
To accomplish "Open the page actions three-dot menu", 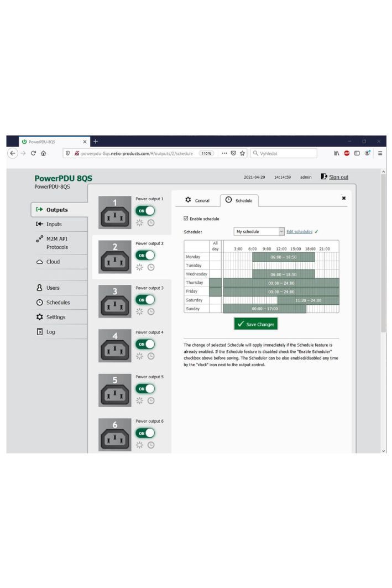I will [x=225, y=153].
